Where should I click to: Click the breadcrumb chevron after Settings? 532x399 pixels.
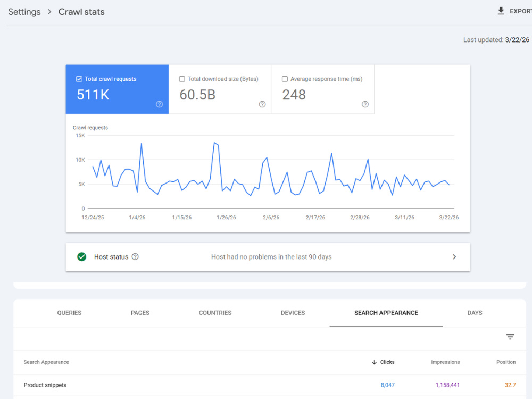coord(49,12)
